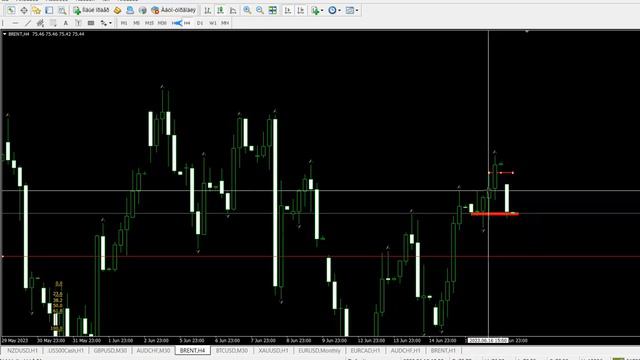Expand the Periods clock dropdown arrow
640x360 pixels.
pyautogui.click(x=340, y=10)
